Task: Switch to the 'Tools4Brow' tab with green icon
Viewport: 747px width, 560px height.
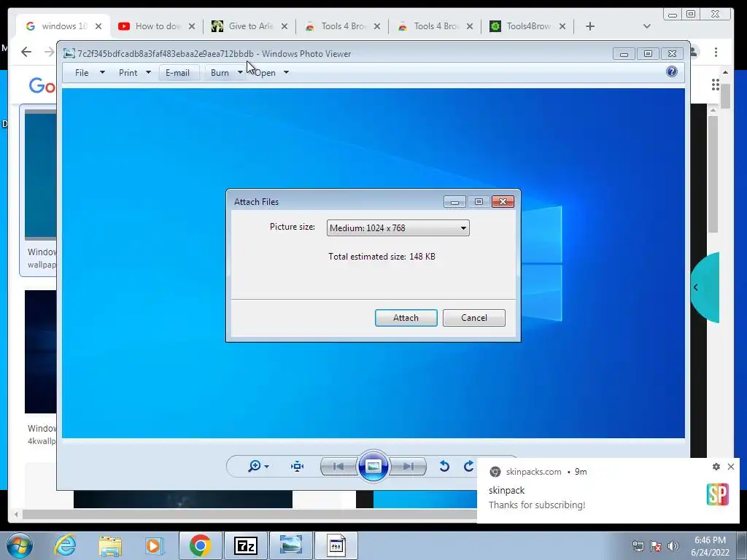Action: [528, 26]
